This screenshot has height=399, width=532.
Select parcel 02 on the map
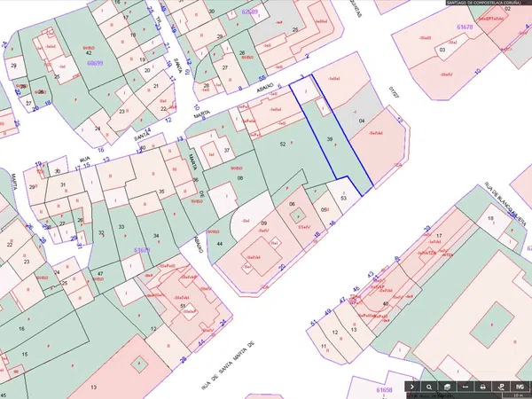pos(507,9)
